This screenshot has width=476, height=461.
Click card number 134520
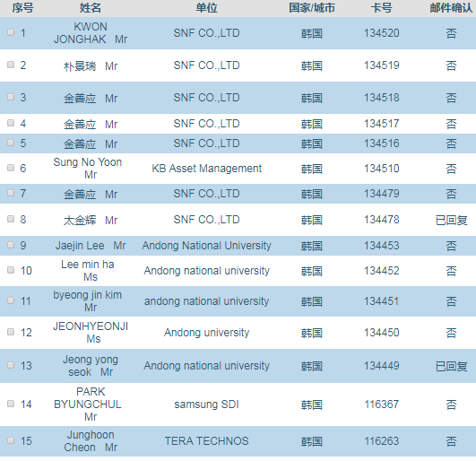click(382, 33)
